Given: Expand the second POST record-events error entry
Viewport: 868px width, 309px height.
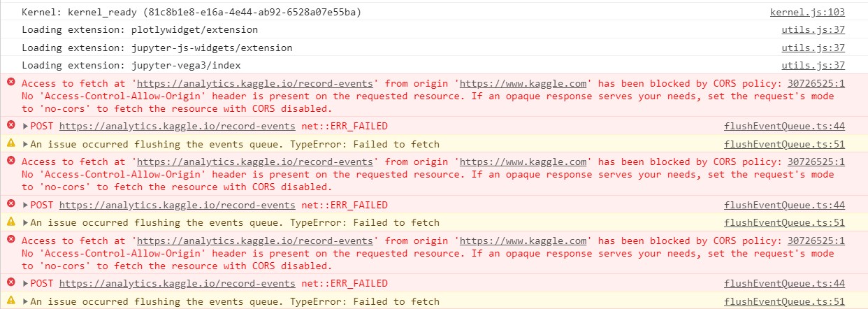Looking at the screenshot, I should click(26, 206).
